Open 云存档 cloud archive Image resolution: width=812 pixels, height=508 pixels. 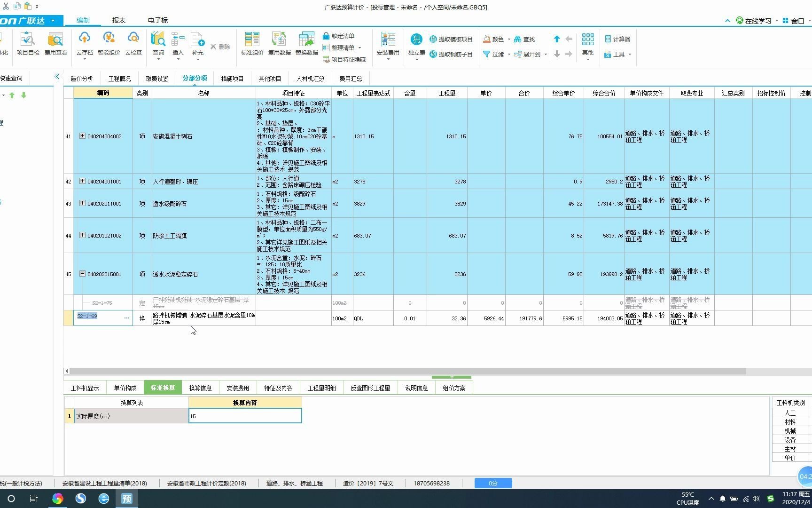click(85, 44)
